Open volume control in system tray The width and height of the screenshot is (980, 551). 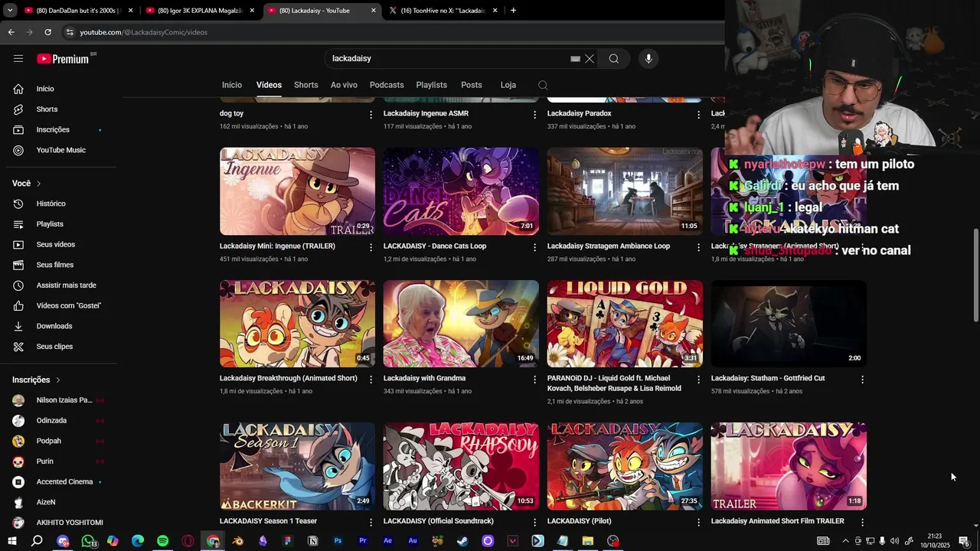(x=894, y=541)
